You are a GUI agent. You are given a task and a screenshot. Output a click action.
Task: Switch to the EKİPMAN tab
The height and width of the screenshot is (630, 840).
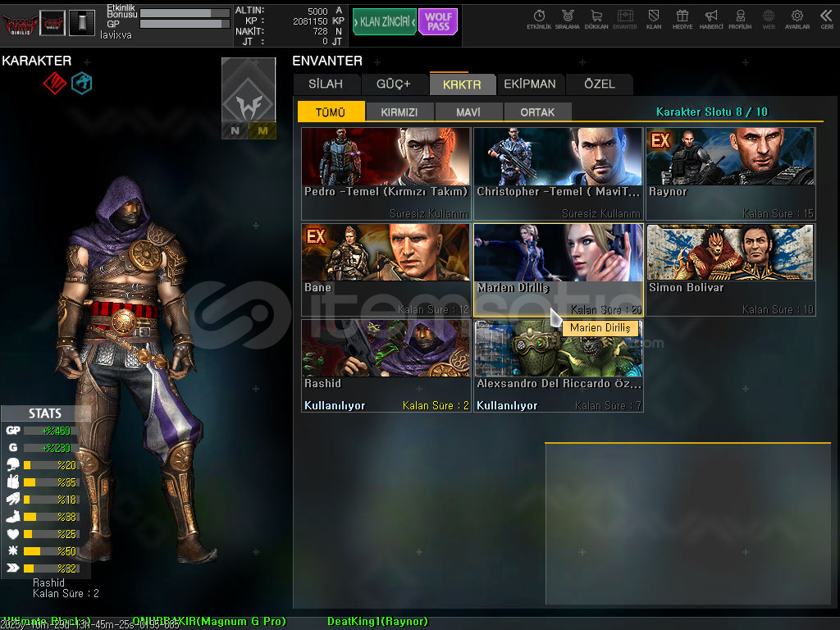pyautogui.click(x=530, y=84)
